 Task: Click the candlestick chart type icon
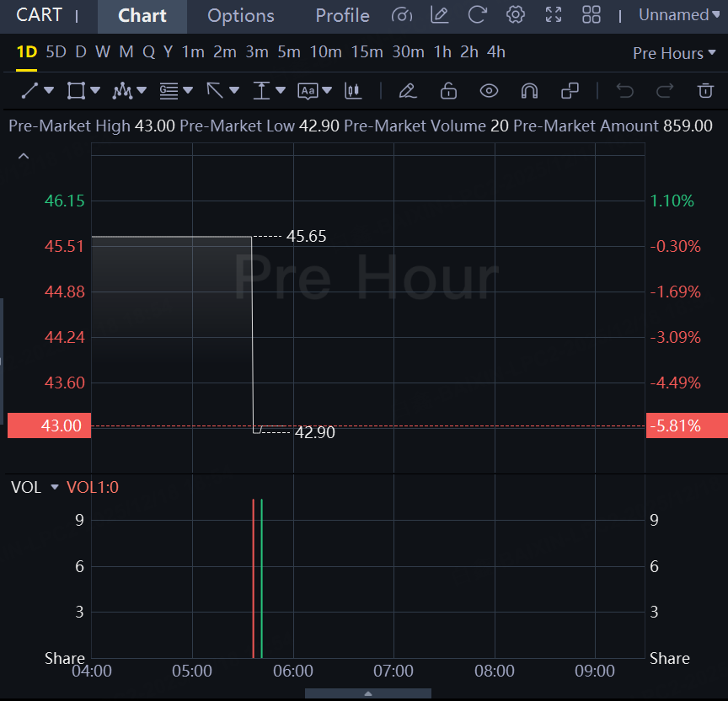(353, 90)
